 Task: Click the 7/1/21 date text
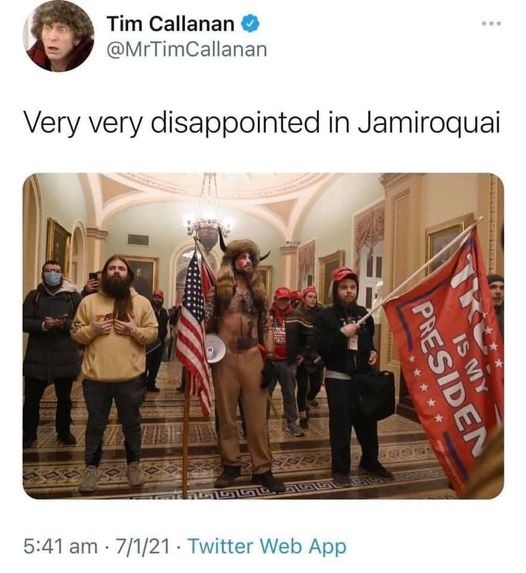click(x=142, y=547)
